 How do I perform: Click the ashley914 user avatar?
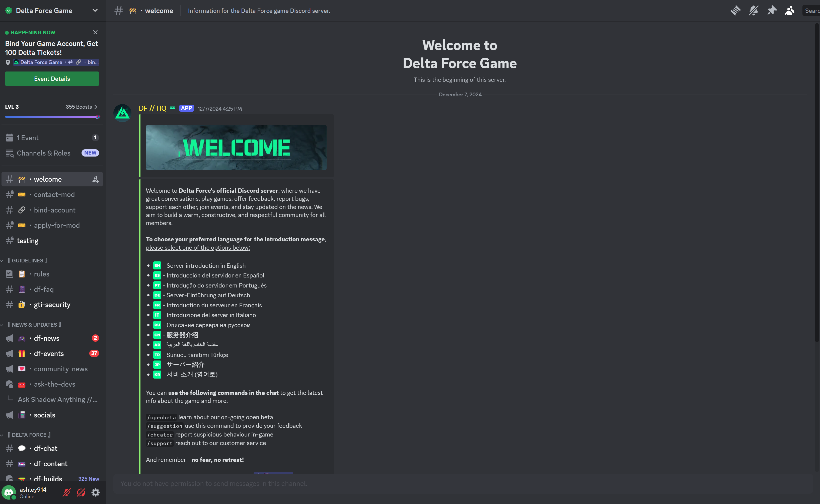tap(9, 492)
